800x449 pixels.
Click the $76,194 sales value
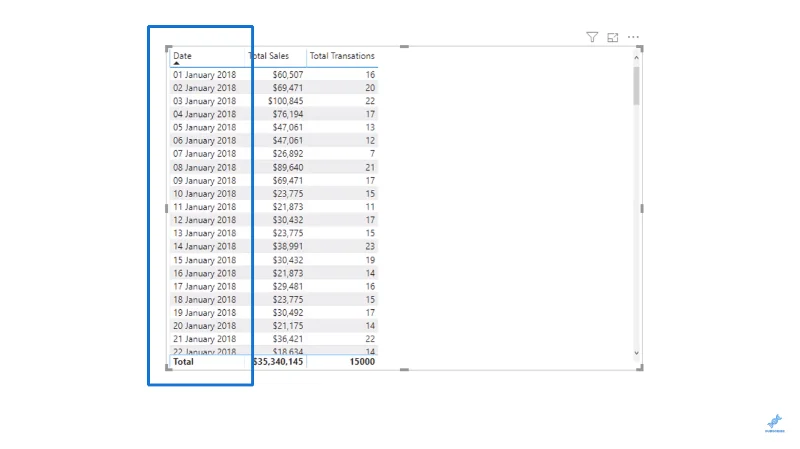(x=288, y=114)
